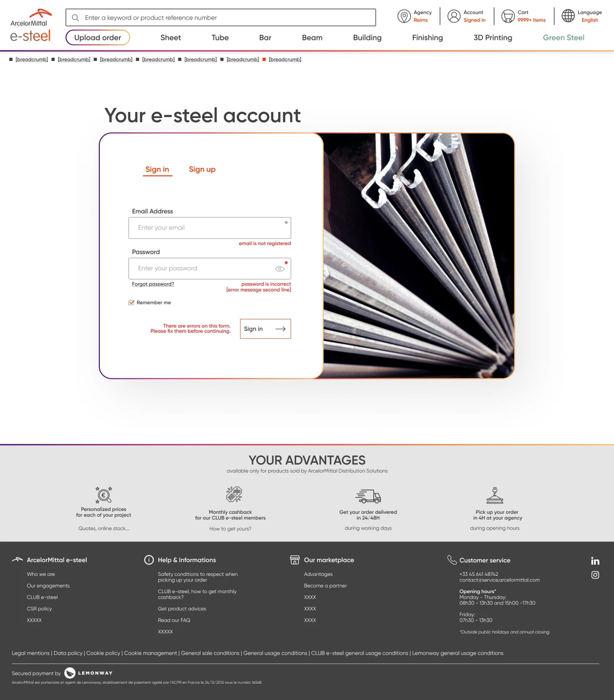The width and height of the screenshot is (614, 700).
Task: Click the Lemonway logo
Action: (89, 673)
